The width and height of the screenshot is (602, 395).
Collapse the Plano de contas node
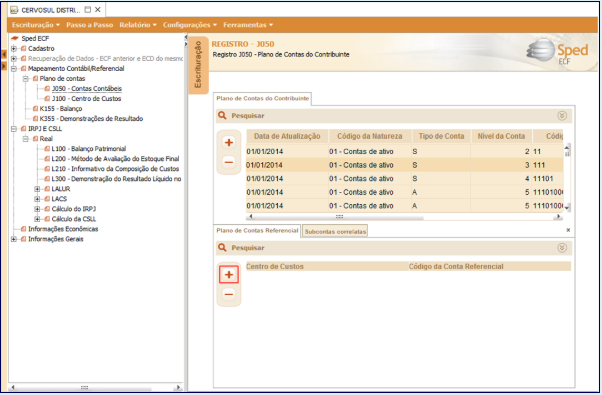[x=25, y=79]
